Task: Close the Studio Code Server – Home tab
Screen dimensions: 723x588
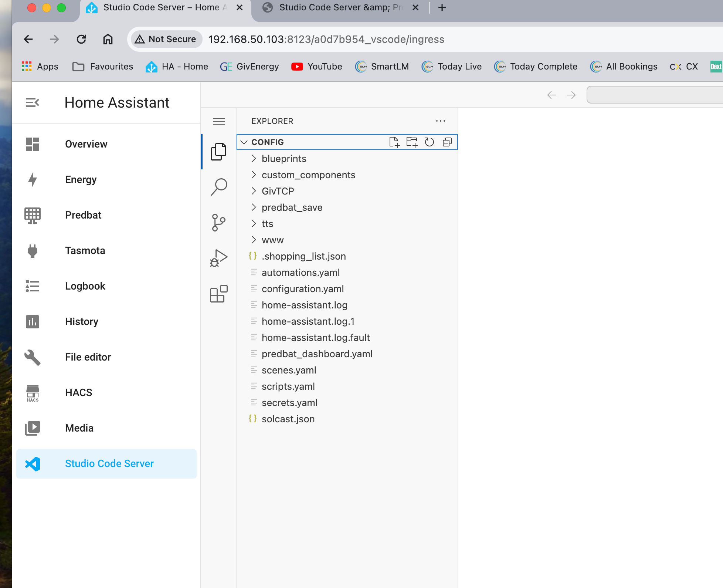Action: click(x=240, y=7)
